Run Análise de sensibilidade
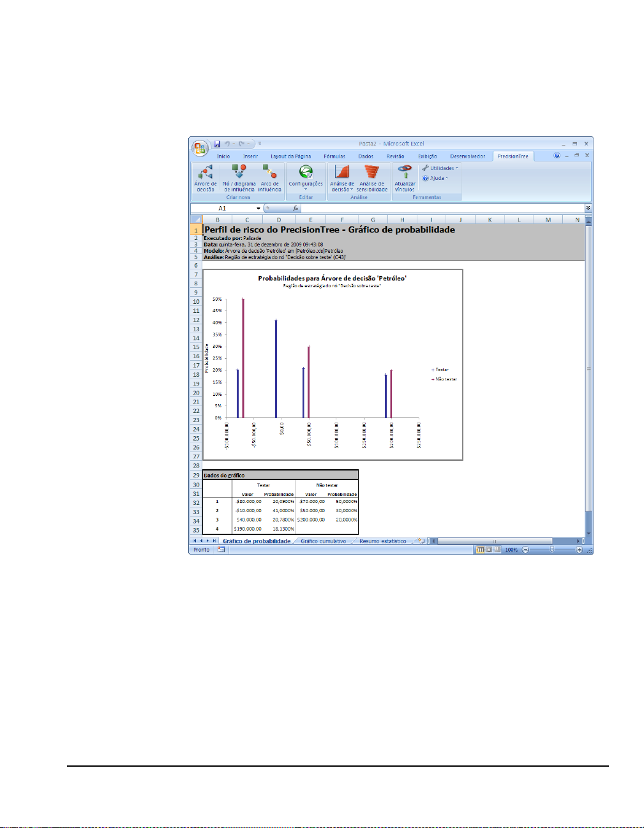The image size is (644, 828). pos(372,178)
